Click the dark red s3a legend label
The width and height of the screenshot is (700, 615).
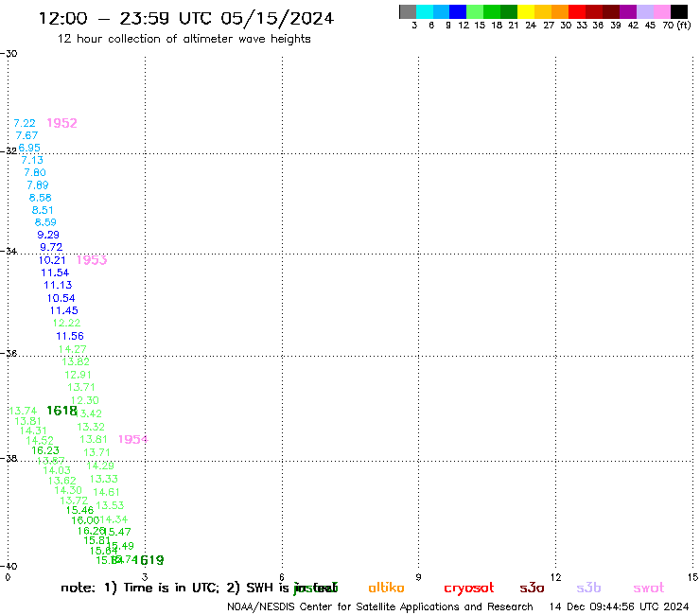click(x=532, y=589)
